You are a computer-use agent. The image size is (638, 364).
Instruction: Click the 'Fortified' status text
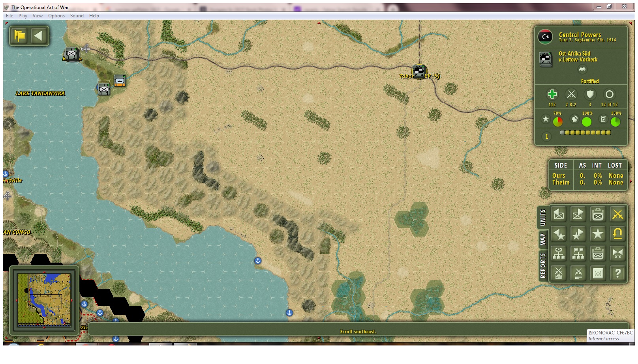(590, 81)
